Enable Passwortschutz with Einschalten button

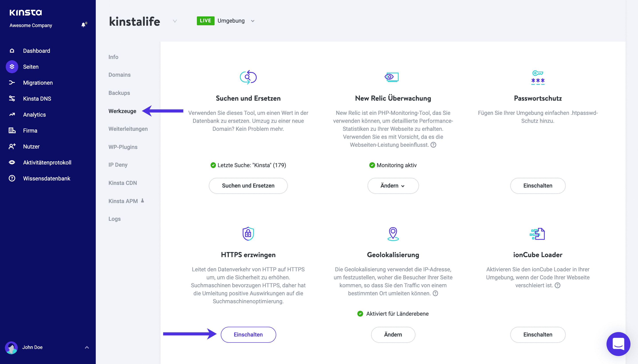538,186
